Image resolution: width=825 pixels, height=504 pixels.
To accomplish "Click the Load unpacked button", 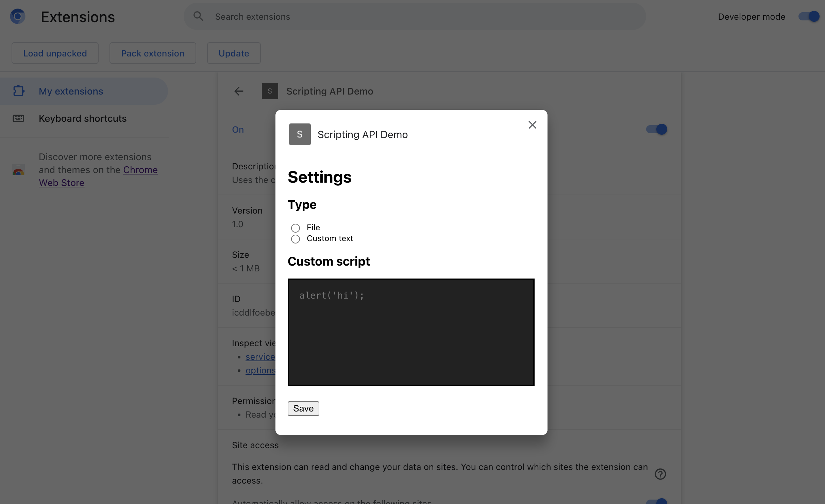I will [x=55, y=52].
